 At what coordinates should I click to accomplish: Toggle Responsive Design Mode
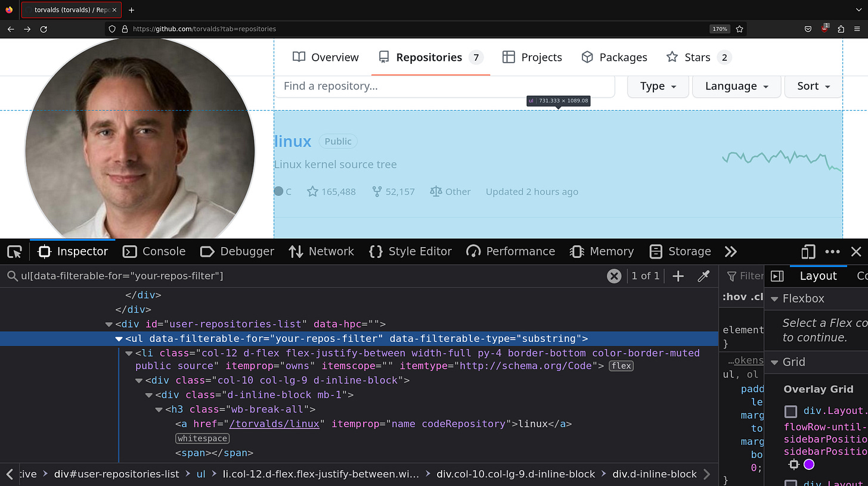point(808,251)
